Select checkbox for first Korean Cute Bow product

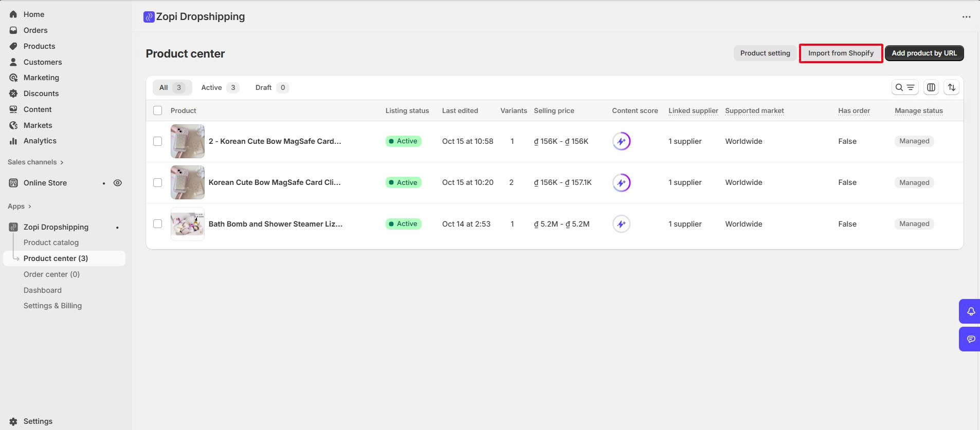(x=158, y=141)
